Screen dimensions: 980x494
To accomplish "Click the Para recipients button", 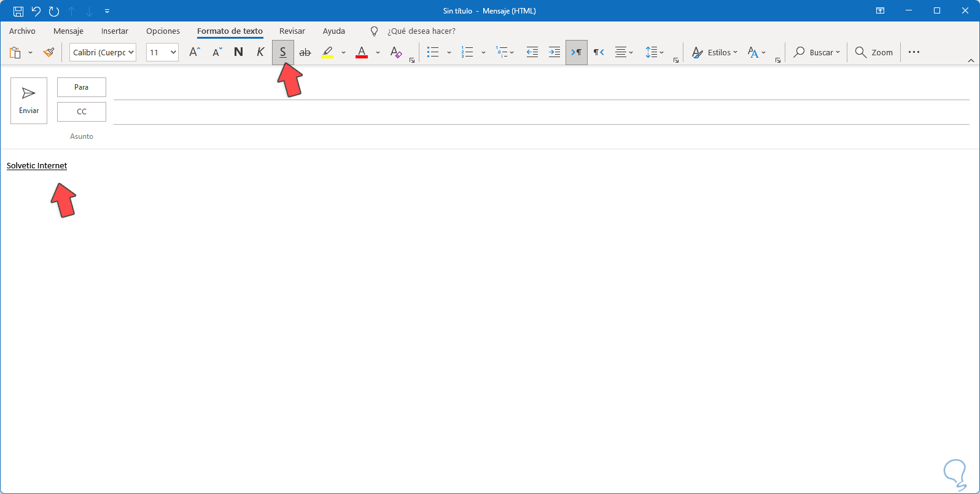I will (82, 87).
